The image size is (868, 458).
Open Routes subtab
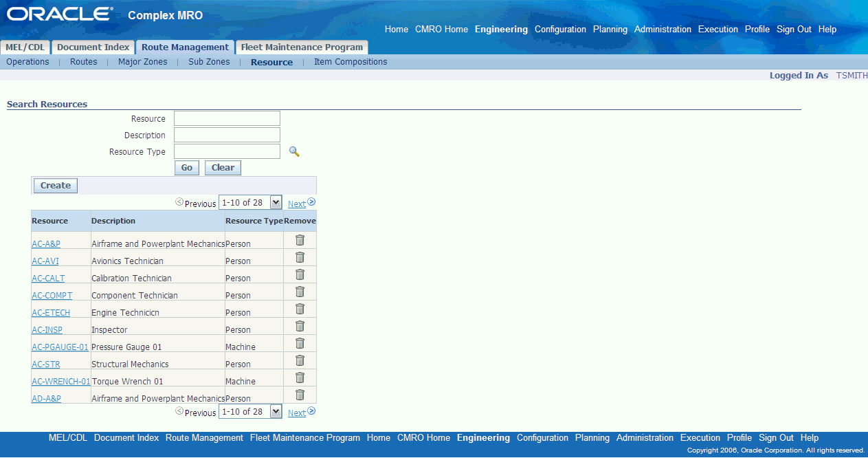[84, 62]
